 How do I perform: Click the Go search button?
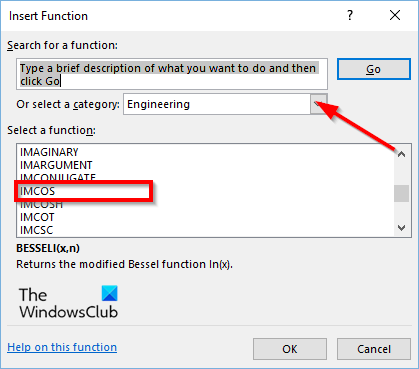pos(374,69)
